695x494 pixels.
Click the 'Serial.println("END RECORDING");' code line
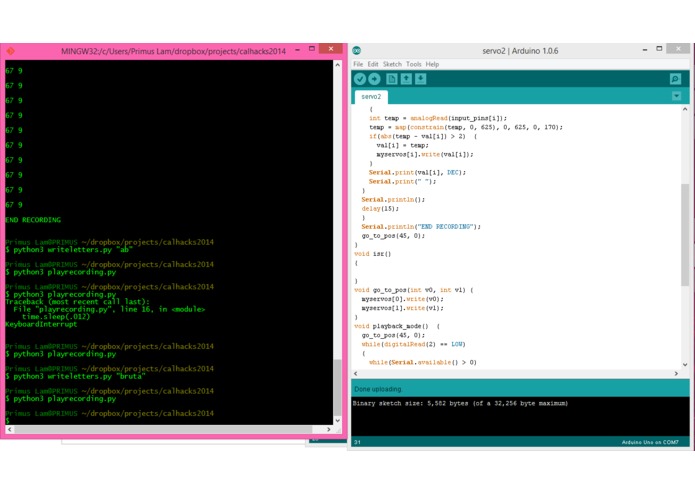pyautogui.click(x=421, y=227)
